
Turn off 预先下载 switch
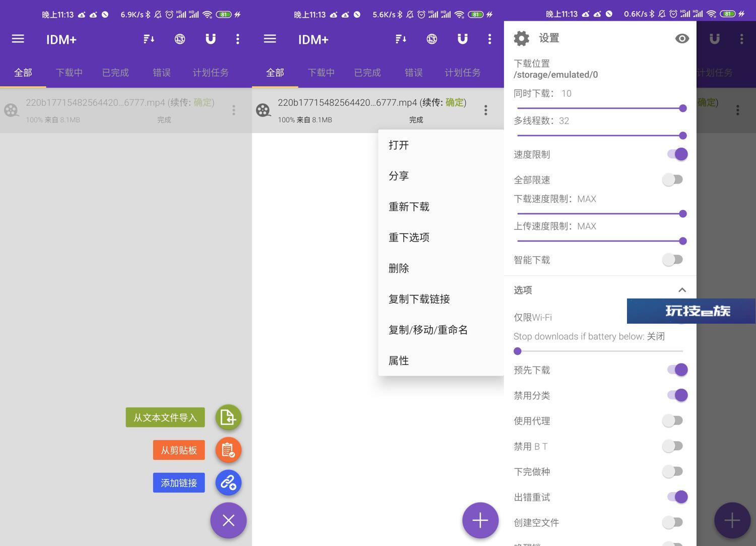point(677,370)
